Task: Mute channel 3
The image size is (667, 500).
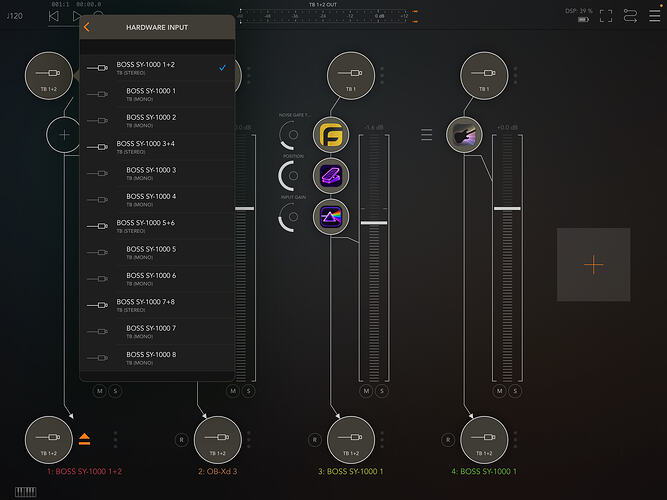Action: [x=366, y=391]
